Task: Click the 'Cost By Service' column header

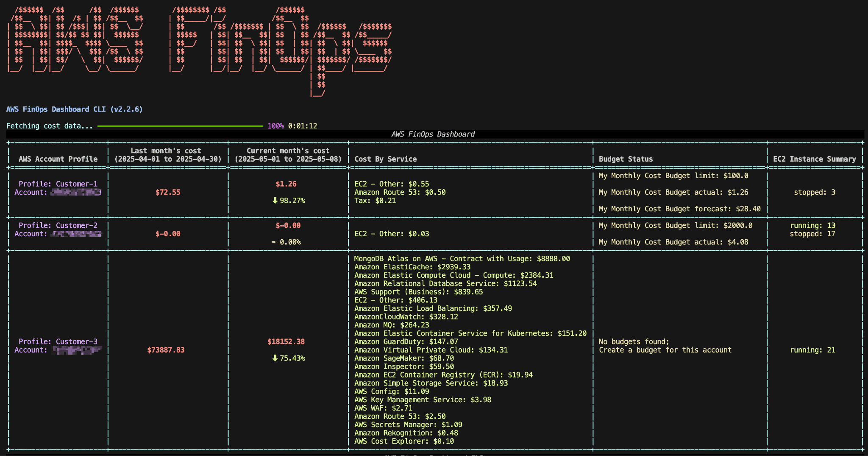Action: click(385, 159)
